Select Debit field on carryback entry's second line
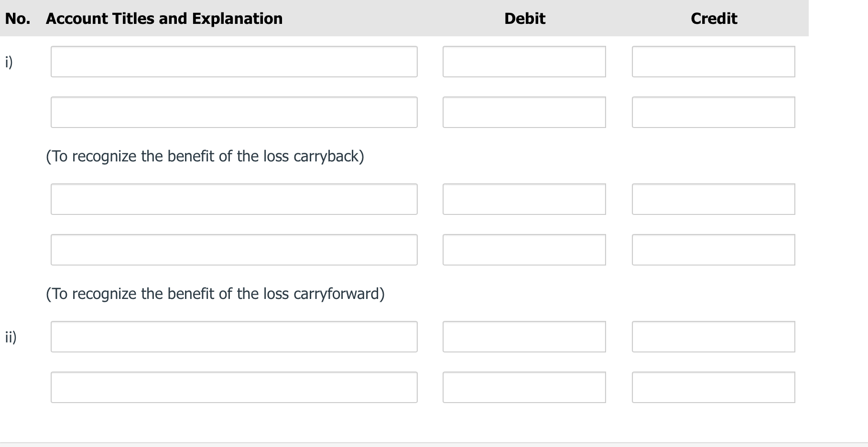 coord(524,112)
